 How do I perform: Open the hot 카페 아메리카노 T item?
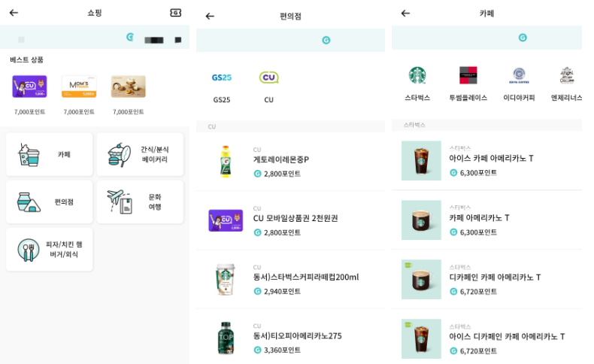click(x=486, y=220)
